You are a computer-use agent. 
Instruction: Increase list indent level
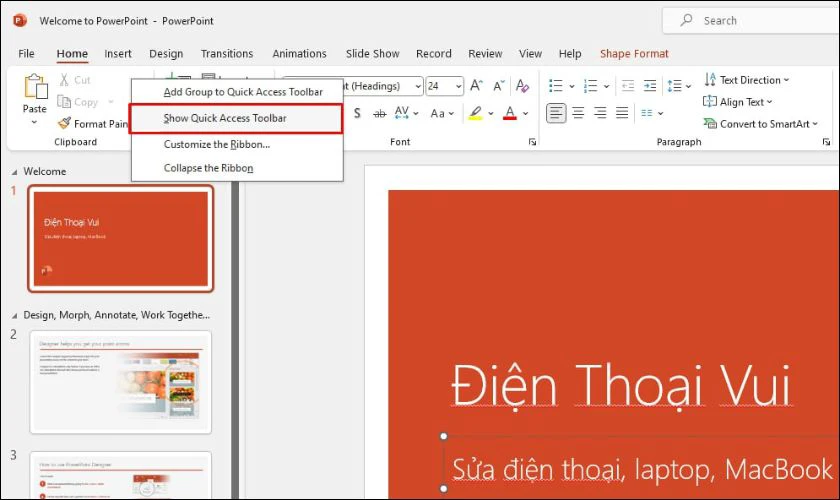pos(650,86)
